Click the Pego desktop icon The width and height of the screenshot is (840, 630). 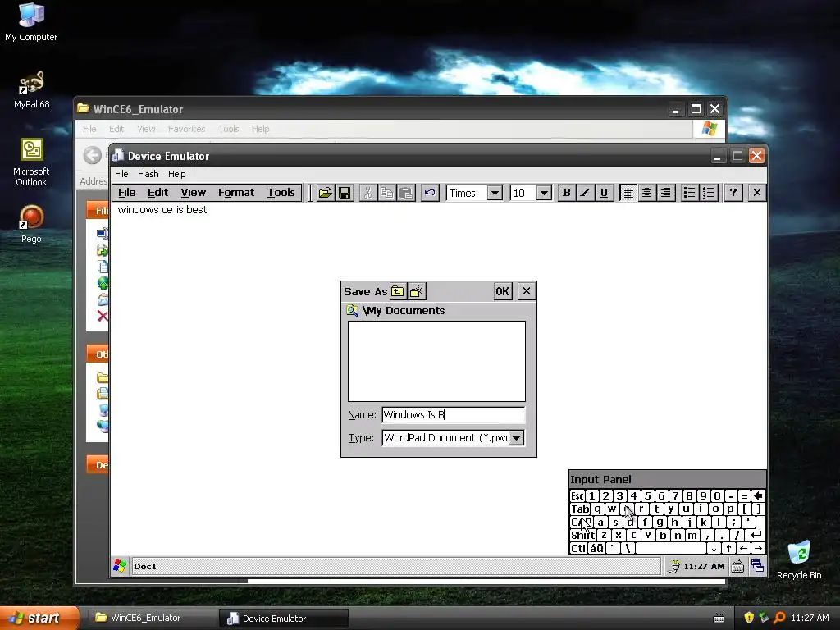pos(31,224)
